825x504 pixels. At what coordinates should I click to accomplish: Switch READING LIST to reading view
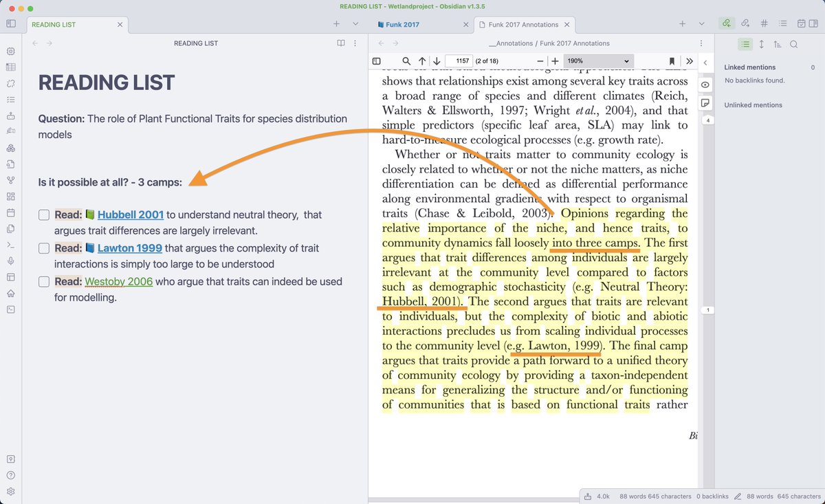(x=340, y=43)
